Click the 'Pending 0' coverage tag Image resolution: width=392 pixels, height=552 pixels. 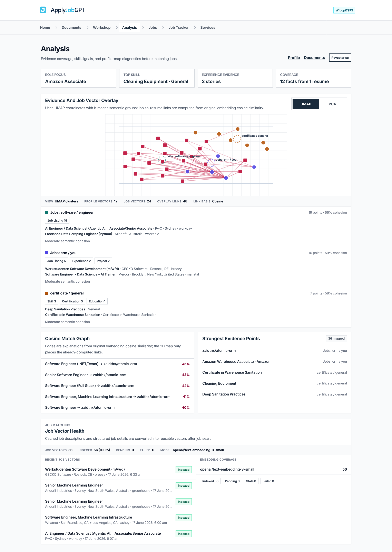232,481
